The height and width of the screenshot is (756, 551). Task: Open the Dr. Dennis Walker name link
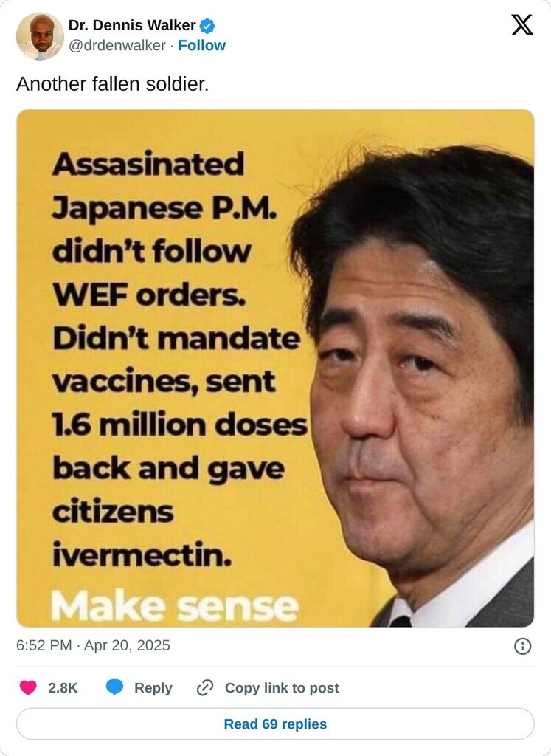pyautogui.click(x=132, y=25)
